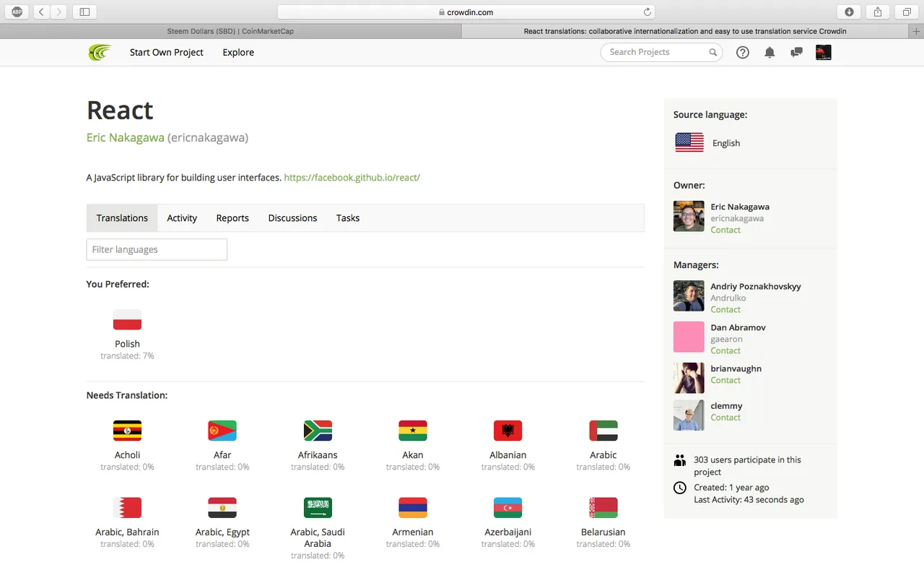Go forward with Safari forward arrow
The image size is (924, 578).
[x=59, y=12]
